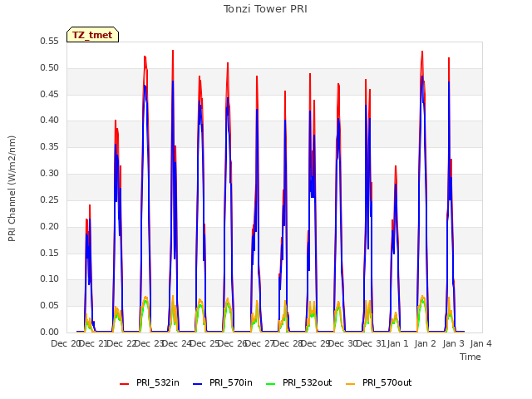Click the 0.15 y-axis tick label
532x399 pixels.
tap(50, 253)
